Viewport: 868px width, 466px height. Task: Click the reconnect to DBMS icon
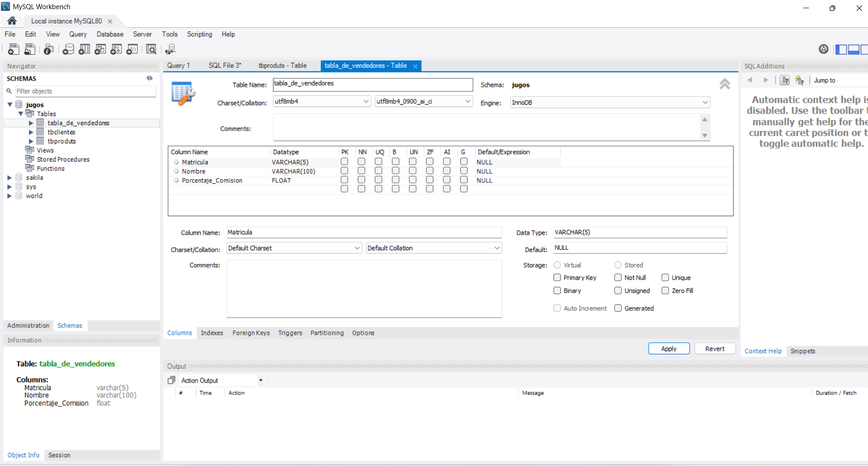coord(170,49)
